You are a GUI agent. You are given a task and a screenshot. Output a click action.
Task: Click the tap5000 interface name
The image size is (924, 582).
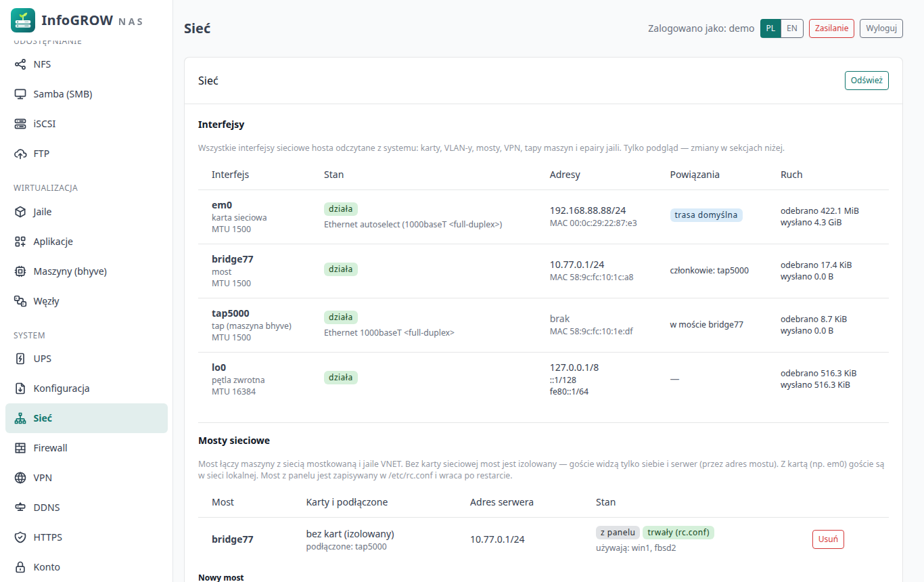(x=231, y=313)
